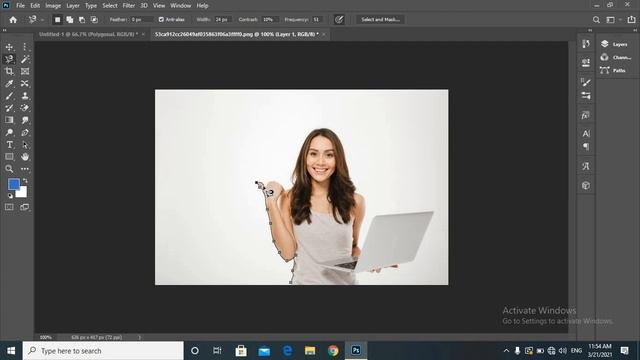Open Edit Toolbar three-dots button
This screenshot has height=360, width=640.
[25, 169]
